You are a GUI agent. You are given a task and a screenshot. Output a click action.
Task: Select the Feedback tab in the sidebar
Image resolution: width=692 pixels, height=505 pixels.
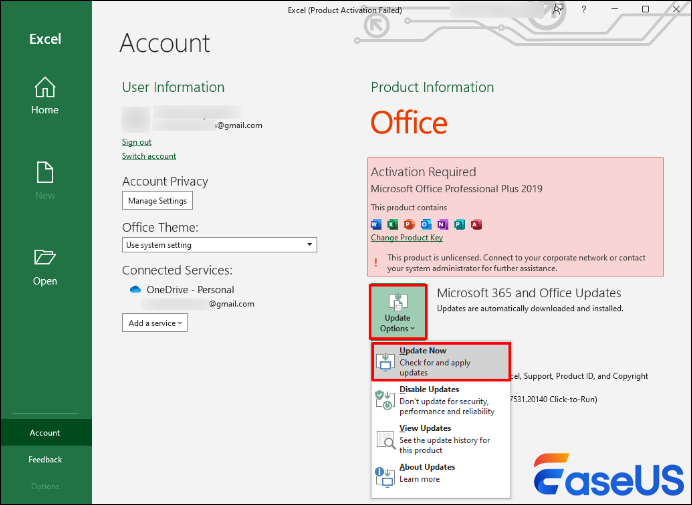(x=46, y=459)
